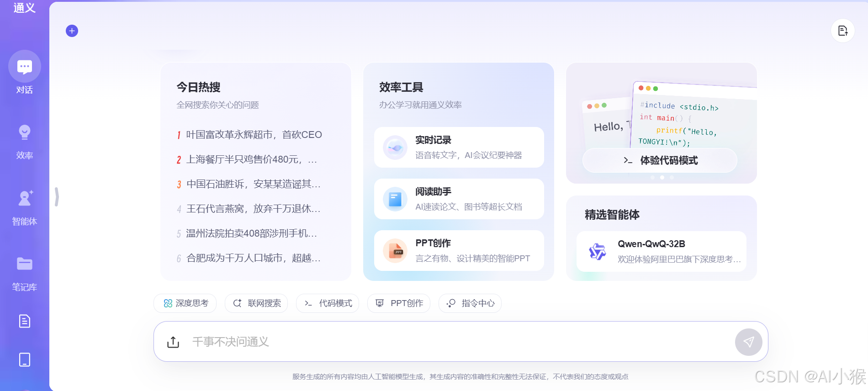Select the PPT创作 chip below cards
The width and height of the screenshot is (868, 391).
pyautogui.click(x=399, y=303)
